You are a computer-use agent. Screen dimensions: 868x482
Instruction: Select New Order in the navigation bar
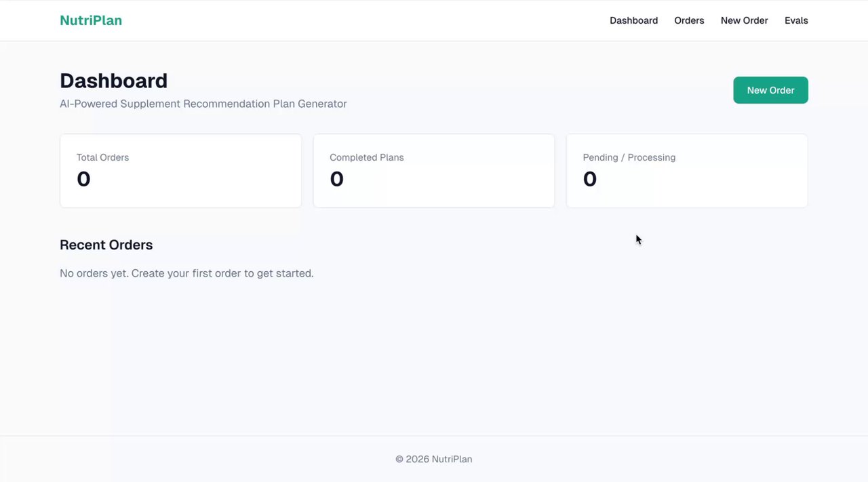(x=744, y=20)
